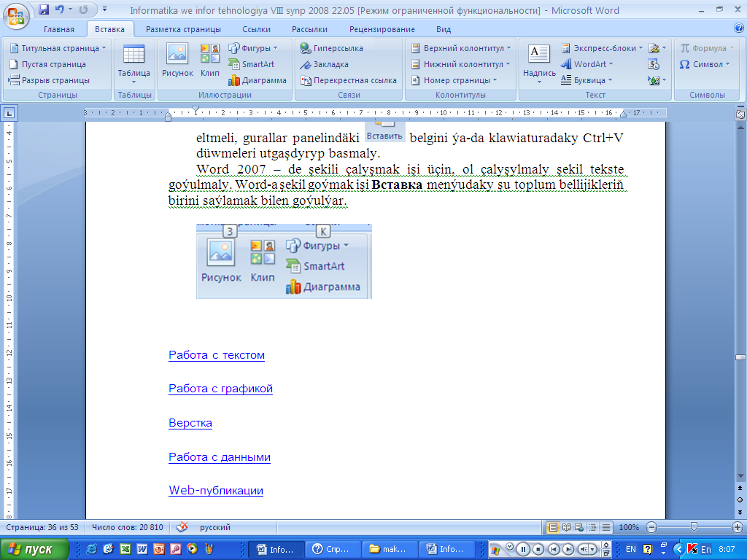Image resolution: width=747 pixels, height=560 pixels.
Task: Open signature line dropdown in Текст group
Action: click(657, 48)
